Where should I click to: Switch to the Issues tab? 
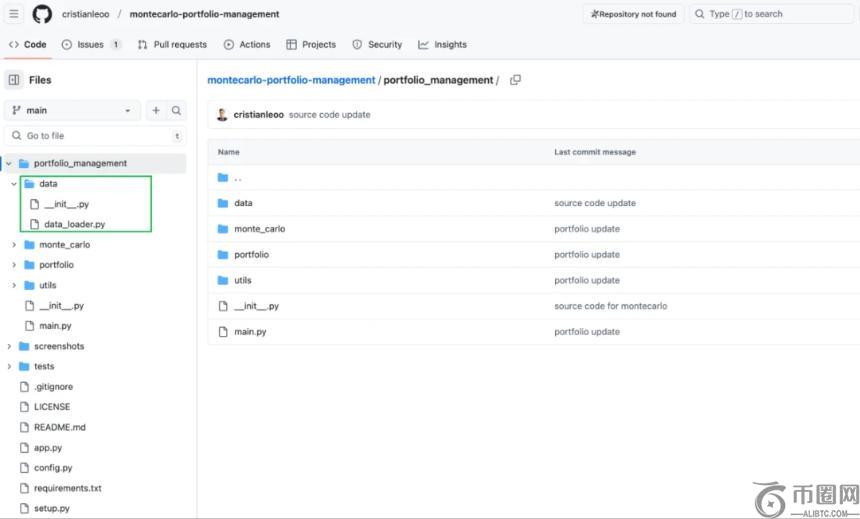91,45
